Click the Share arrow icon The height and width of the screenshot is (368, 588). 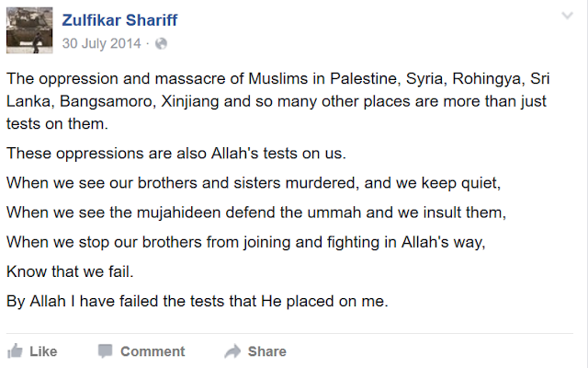point(232,351)
